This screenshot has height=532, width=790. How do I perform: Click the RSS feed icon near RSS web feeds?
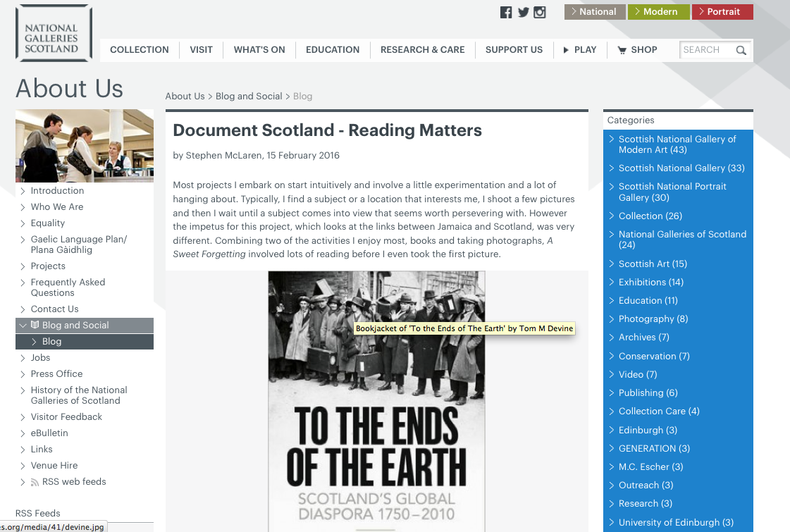click(x=35, y=482)
